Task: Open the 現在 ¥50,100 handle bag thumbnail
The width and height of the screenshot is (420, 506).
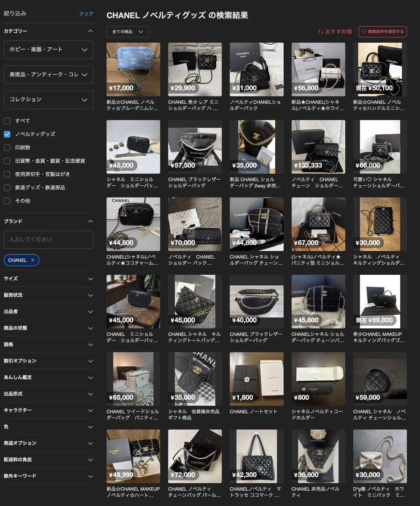Action: pos(380,69)
